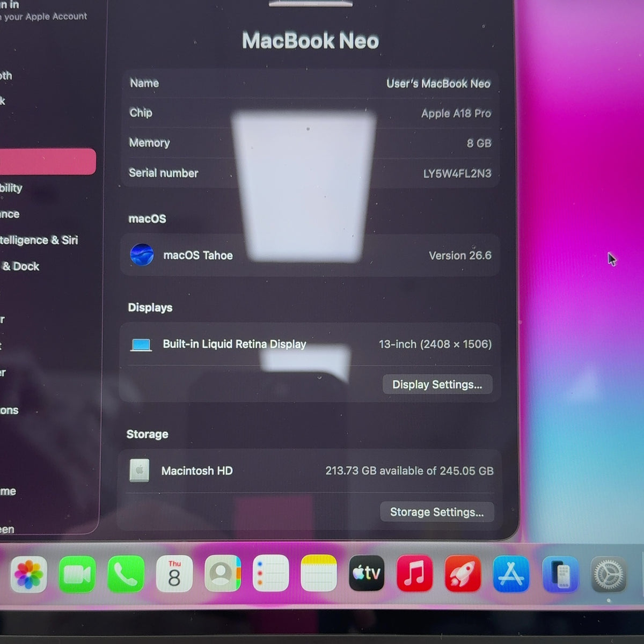Viewport: 644px width, 644px height.
Task: Click the Serial number label
Action: (163, 173)
